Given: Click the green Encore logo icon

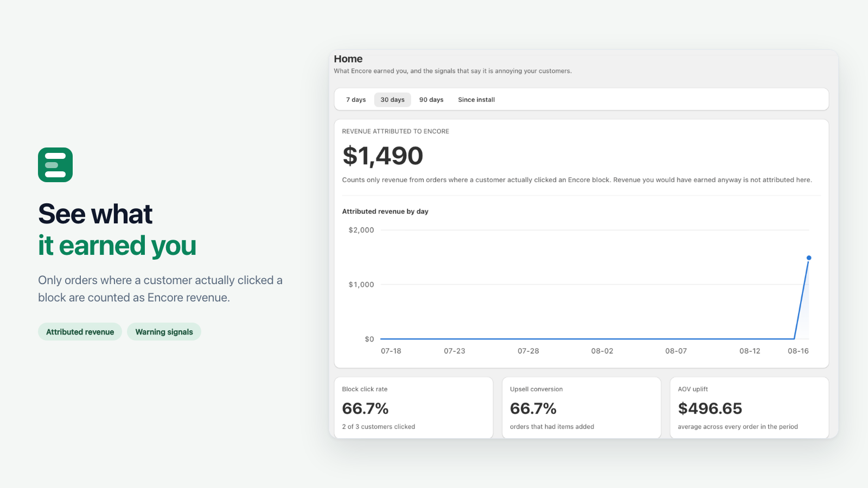Looking at the screenshot, I should (55, 165).
